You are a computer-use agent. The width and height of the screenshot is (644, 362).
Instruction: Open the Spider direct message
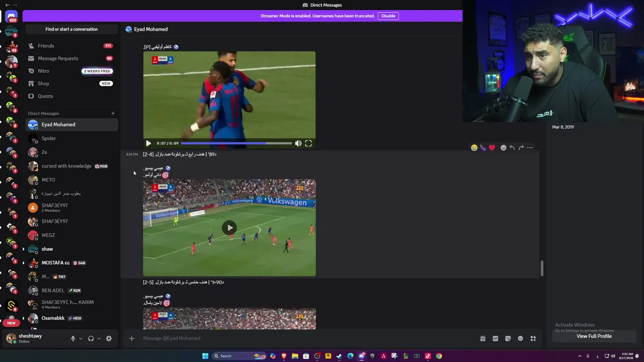71,138
